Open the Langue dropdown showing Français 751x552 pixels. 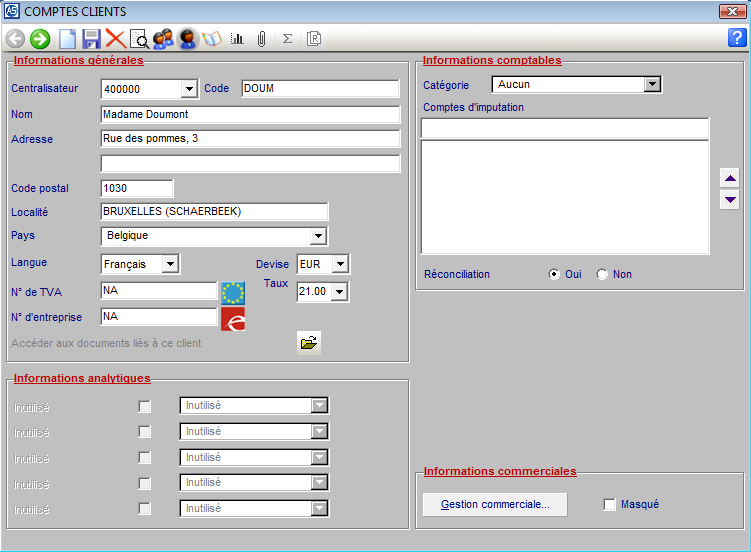point(170,264)
